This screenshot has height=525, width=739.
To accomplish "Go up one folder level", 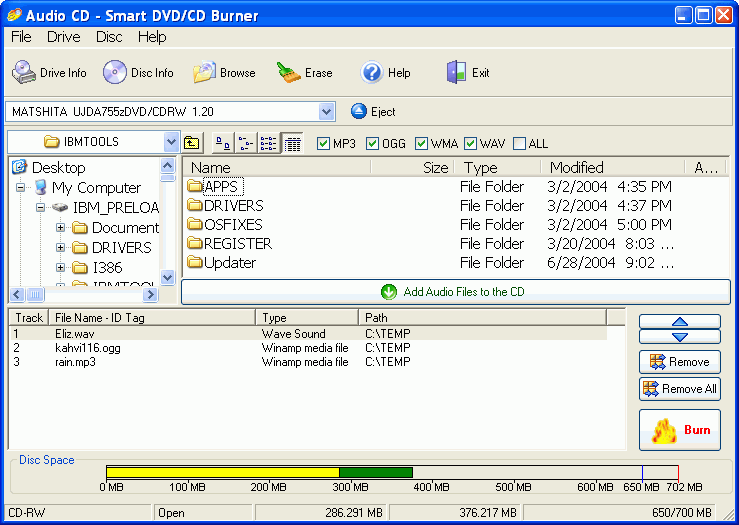I will [192, 143].
